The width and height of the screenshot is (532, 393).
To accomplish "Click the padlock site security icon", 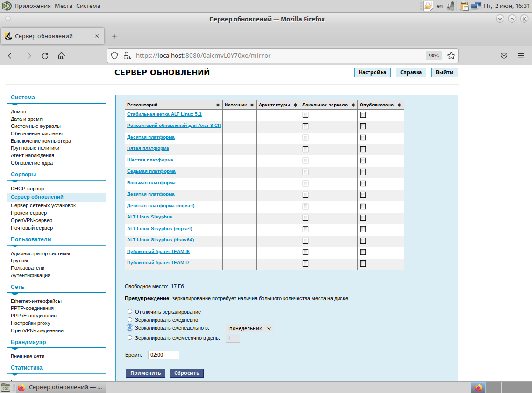I will [127, 56].
